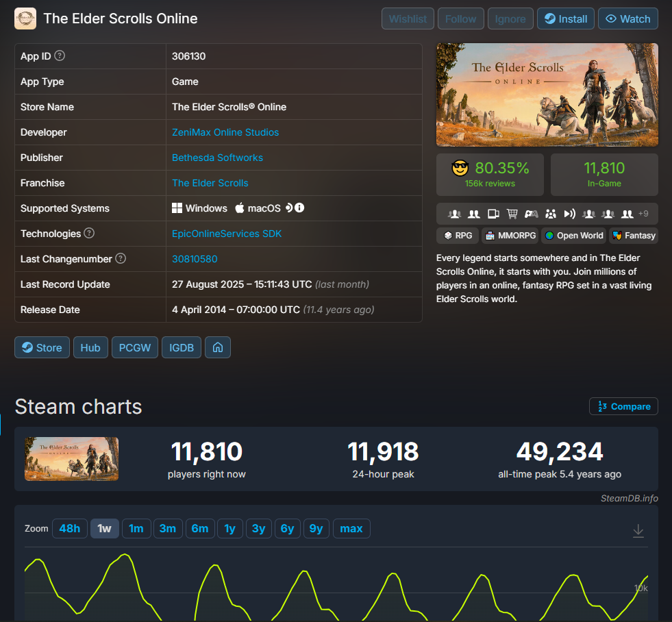This screenshot has height=622, width=672.
Task: Click the large game banner artwork
Action: tap(547, 95)
